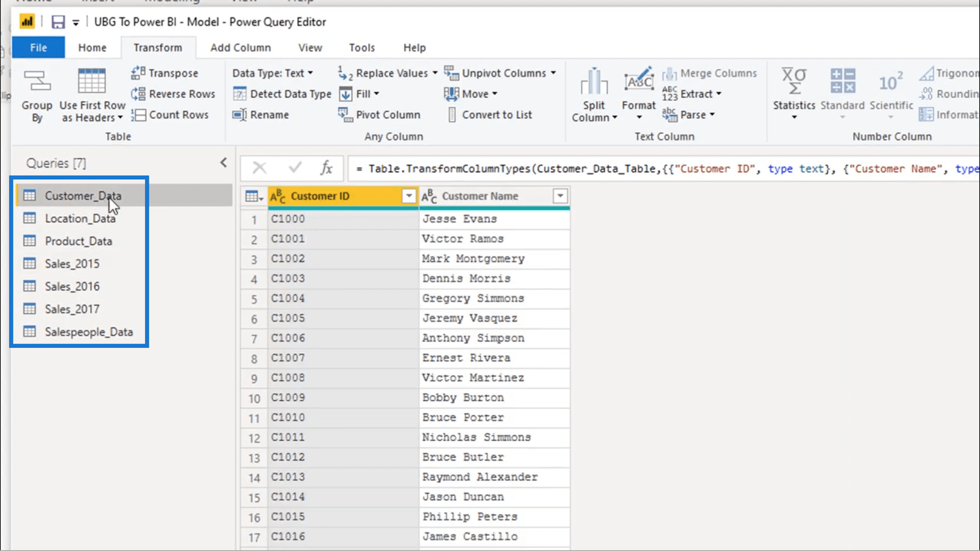Collapse the Queries pane with chevron
The width and height of the screenshot is (980, 551).
[x=224, y=162]
